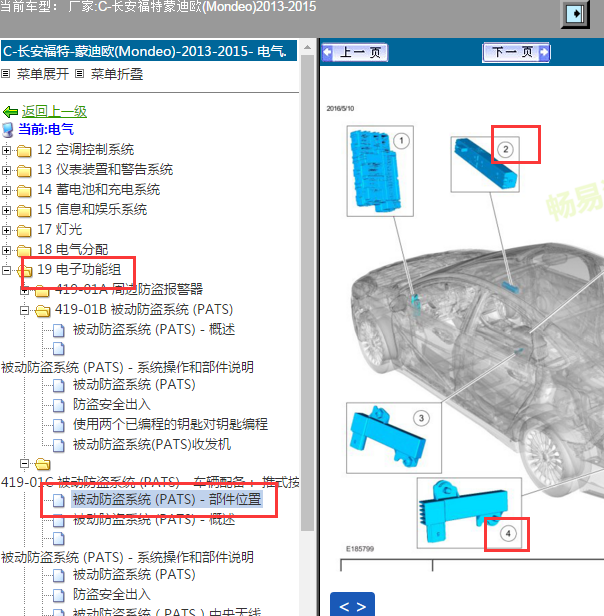This screenshot has width=604, height=616.
Task: Click component 2 blue module thumbnail
Action: (485, 164)
